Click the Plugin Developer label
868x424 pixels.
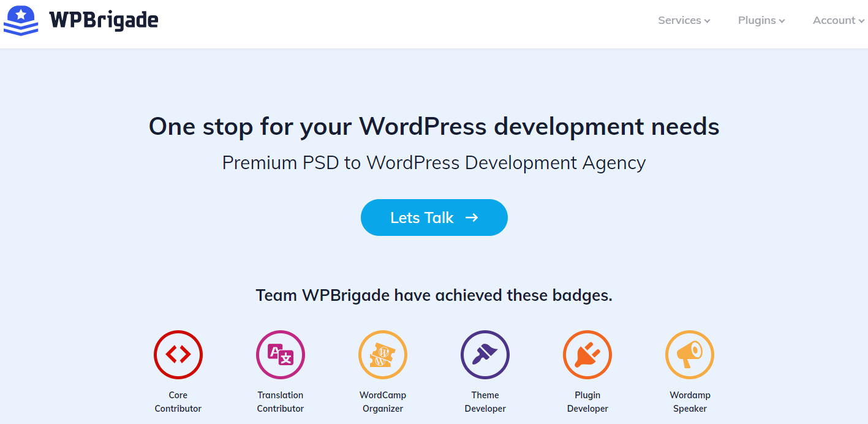(587, 402)
